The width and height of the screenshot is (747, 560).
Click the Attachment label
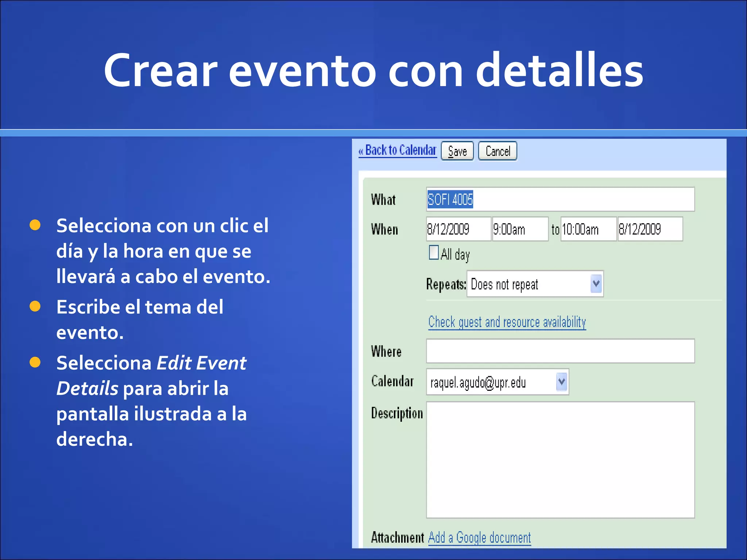398,538
